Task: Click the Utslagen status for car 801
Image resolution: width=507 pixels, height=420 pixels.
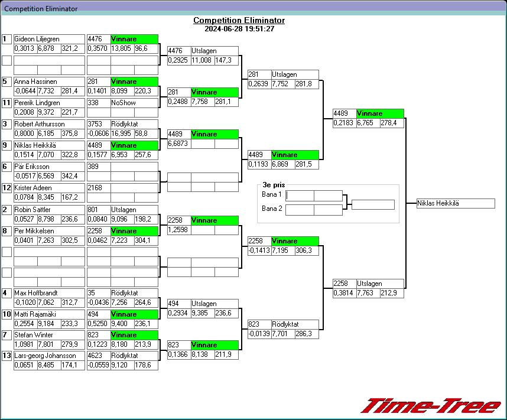Action: click(134, 210)
